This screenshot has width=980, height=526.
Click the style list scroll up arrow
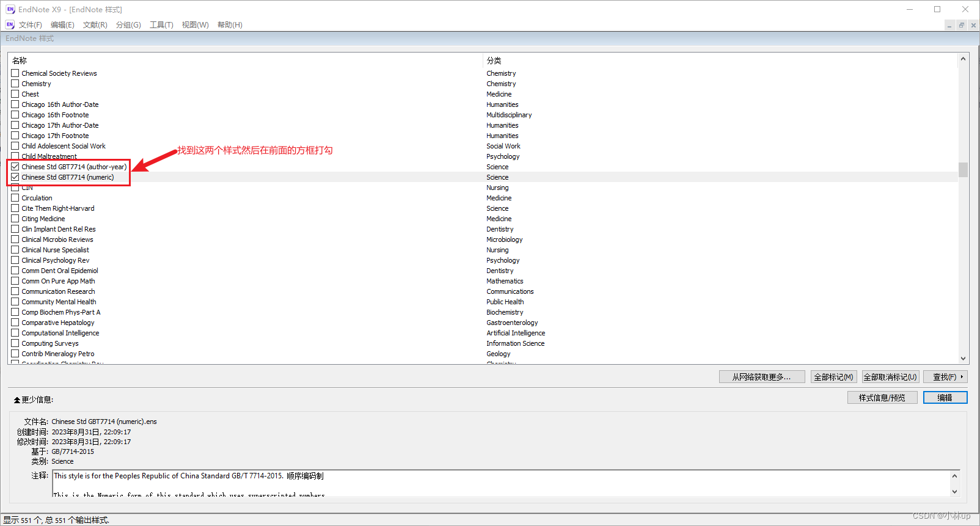(963, 59)
